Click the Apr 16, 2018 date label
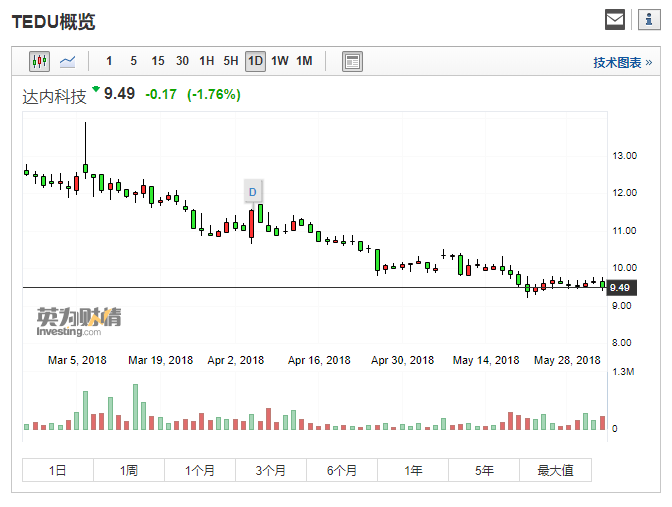This screenshot has height=507, width=672. click(319, 360)
